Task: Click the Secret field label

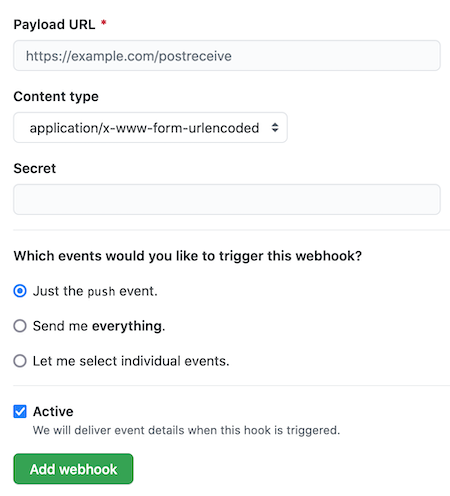Action: pos(35,168)
